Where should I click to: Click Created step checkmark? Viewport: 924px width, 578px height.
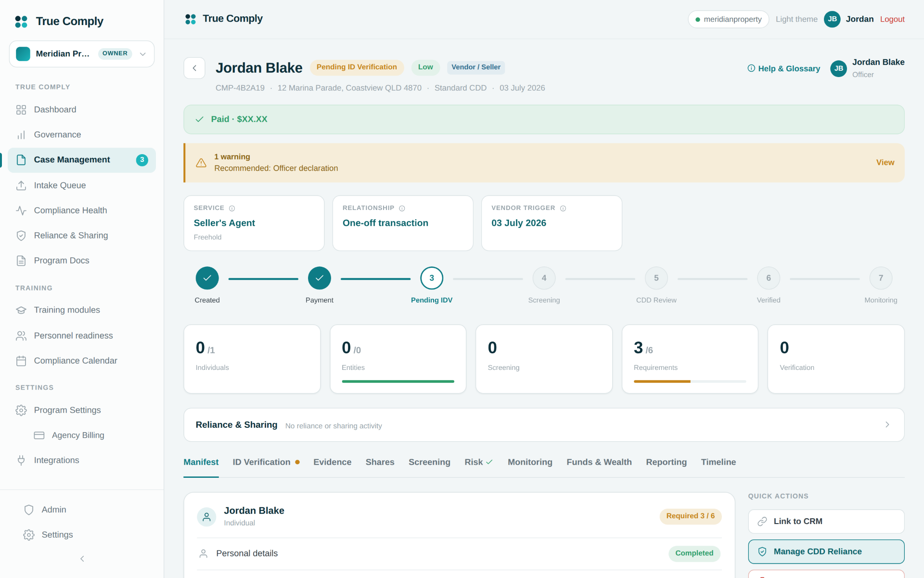[x=207, y=278]
